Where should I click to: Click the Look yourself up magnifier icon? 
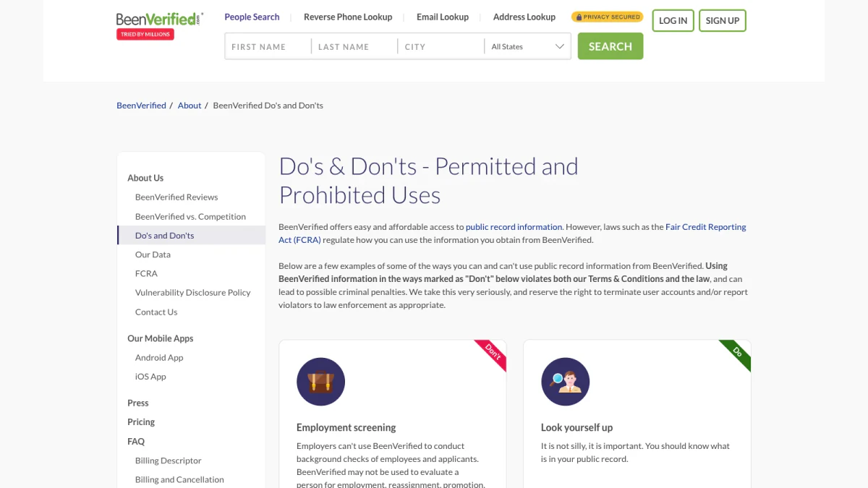point(565,381)
